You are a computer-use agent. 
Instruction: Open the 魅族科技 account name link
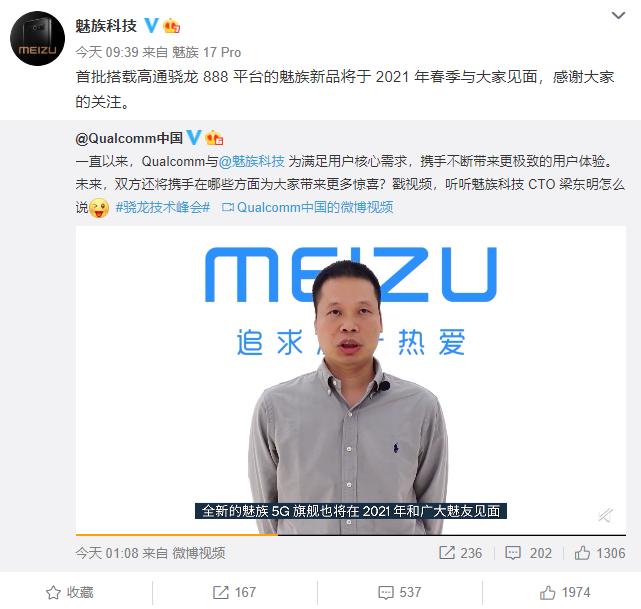click(106, 26)
